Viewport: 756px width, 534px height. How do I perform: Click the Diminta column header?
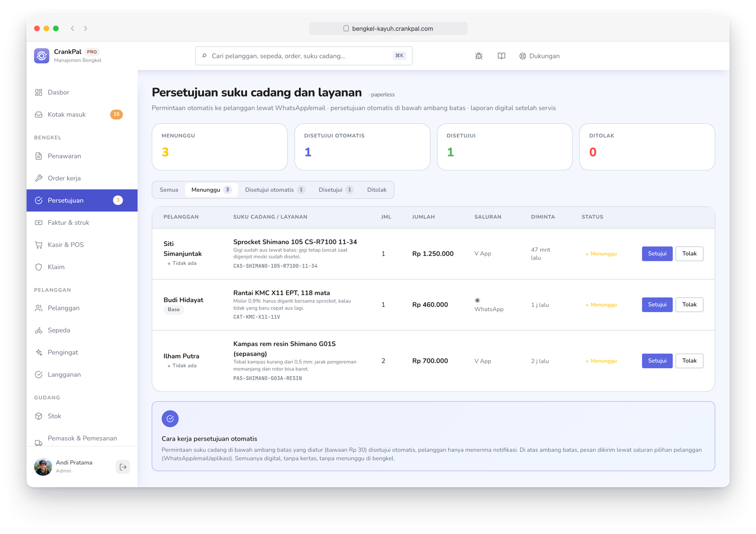(543, 217)
